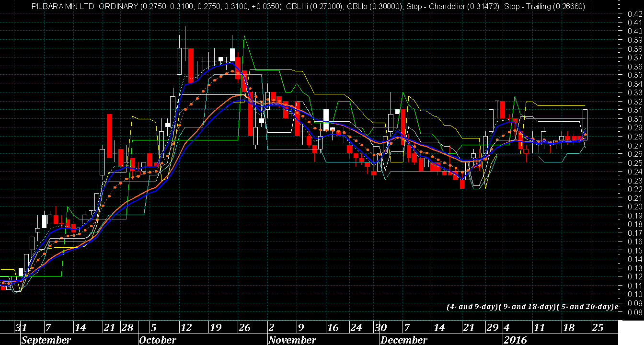This screenshot has width=644, height=345.
Task: Click the 0.38 price axis label
Action: 634,49
